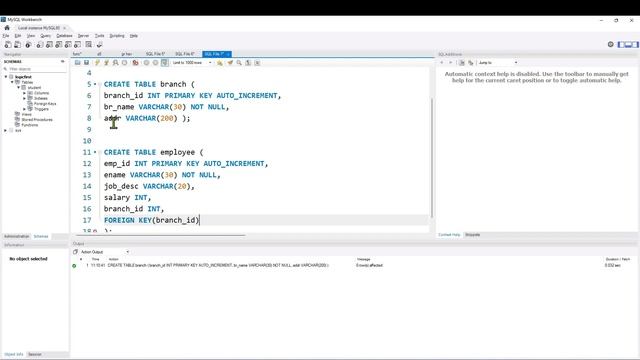Expand the Columns node
640x360 pixels.
click(x=24, y=93)
